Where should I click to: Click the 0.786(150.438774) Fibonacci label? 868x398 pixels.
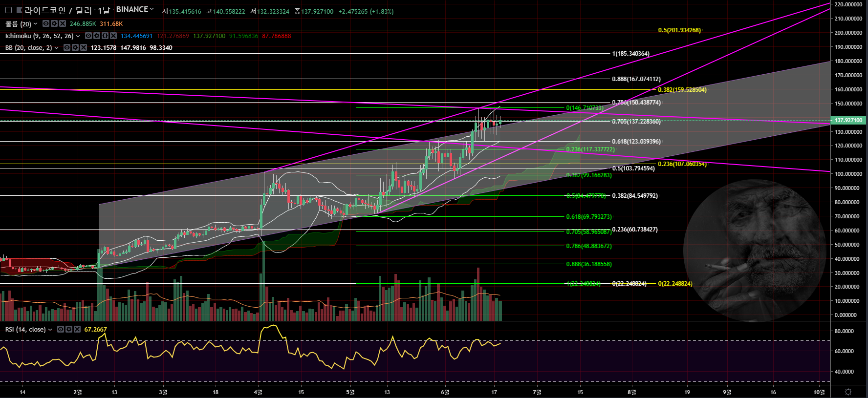pyautogui.click(x=636, y=103)
